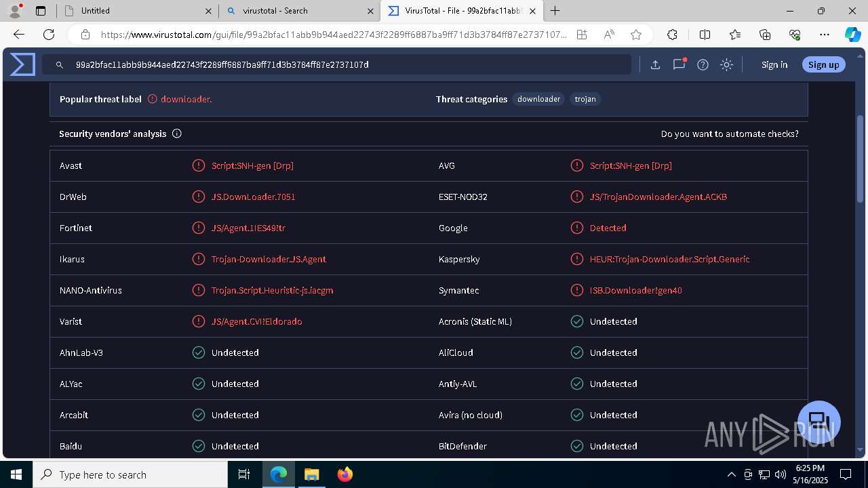
Task: Close the virustotal - Search tab
Action: coord(371,11)
